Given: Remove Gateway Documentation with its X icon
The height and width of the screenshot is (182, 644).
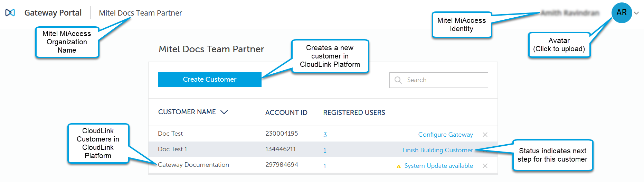Looking at the screenshot, I should pos(485,166).
